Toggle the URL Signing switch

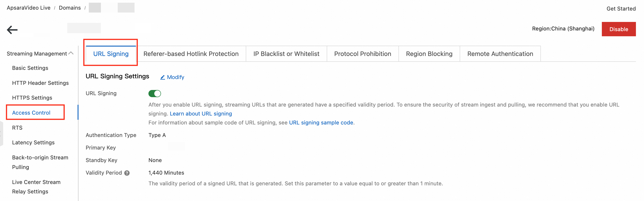154,94
